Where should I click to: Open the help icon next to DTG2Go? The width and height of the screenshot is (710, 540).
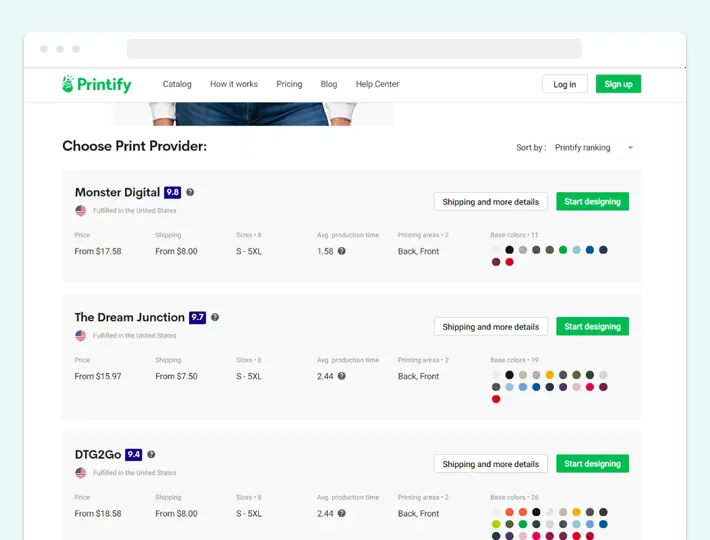click(x=151, y=454)
